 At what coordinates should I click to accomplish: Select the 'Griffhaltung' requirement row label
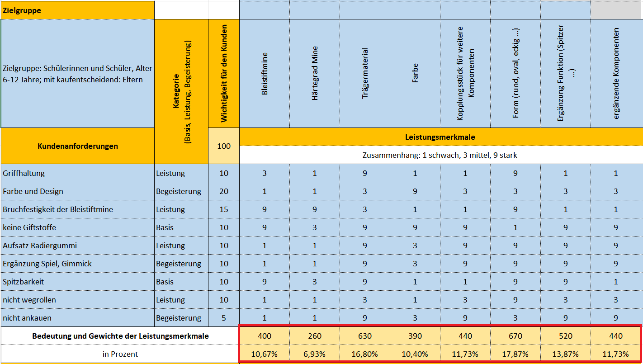pyautogui.click(x=77, y=173)
